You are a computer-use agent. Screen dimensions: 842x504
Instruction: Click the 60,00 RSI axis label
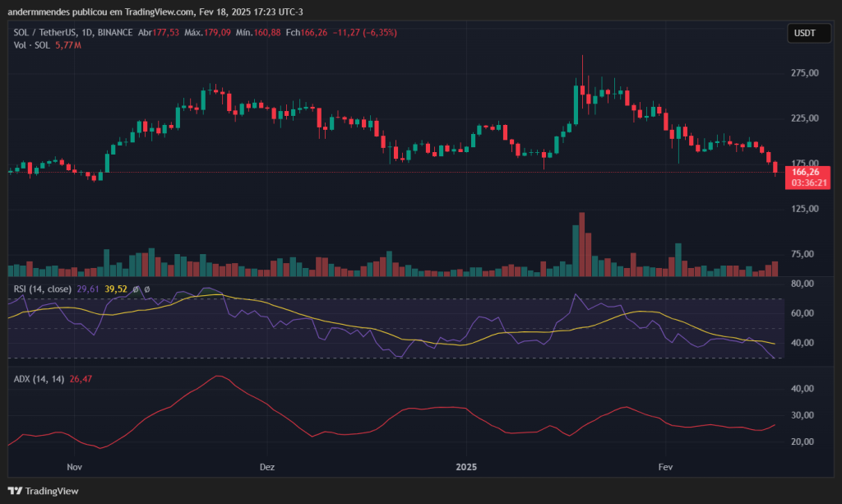(x=803, y=313)
